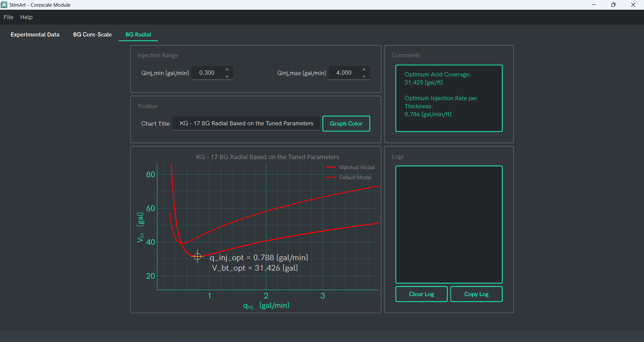644x342 pixels.
Task: Open the Graph Color picker
Action: (346, 123)
